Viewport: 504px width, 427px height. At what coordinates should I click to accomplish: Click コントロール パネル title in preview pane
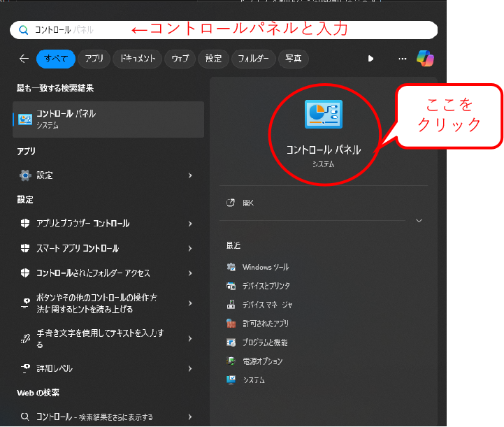(x=324, y=150)
